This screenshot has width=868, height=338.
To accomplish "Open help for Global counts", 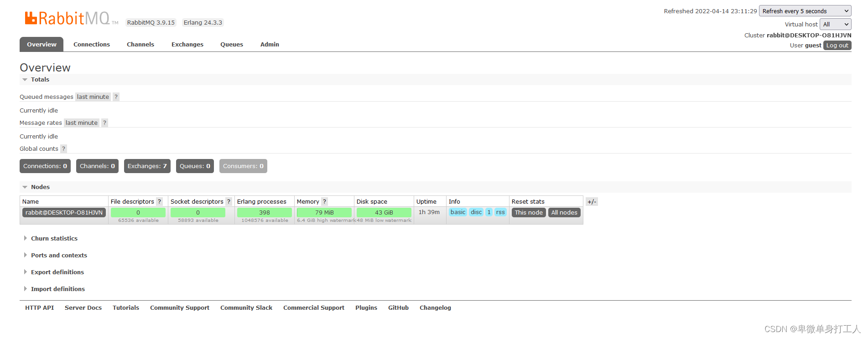I will click(x=63, y=149).
